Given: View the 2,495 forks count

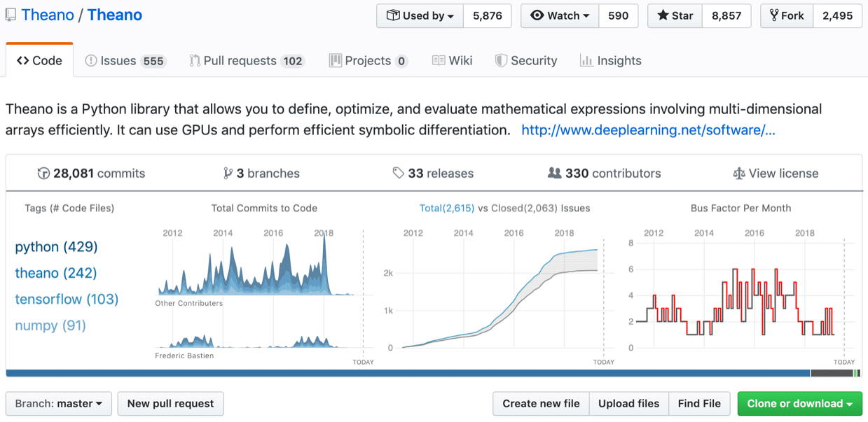Looking at the screenshot, I should coord(838,15).
